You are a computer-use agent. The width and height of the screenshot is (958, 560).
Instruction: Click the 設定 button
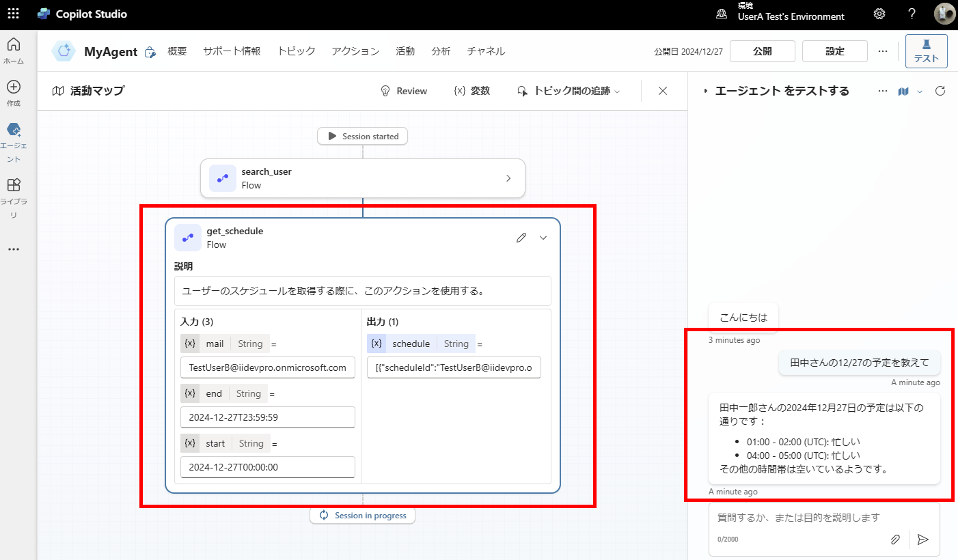pyautogui.click(x=834, y=51)
